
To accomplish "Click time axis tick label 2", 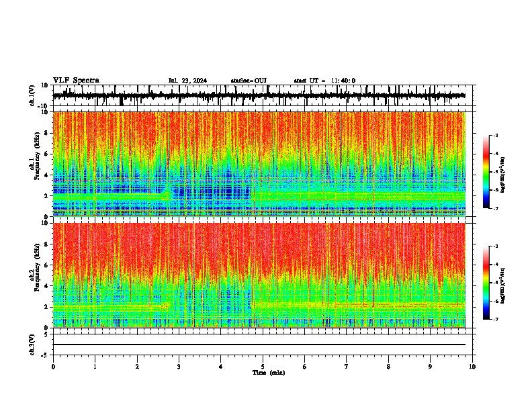I will coord(137,367).
